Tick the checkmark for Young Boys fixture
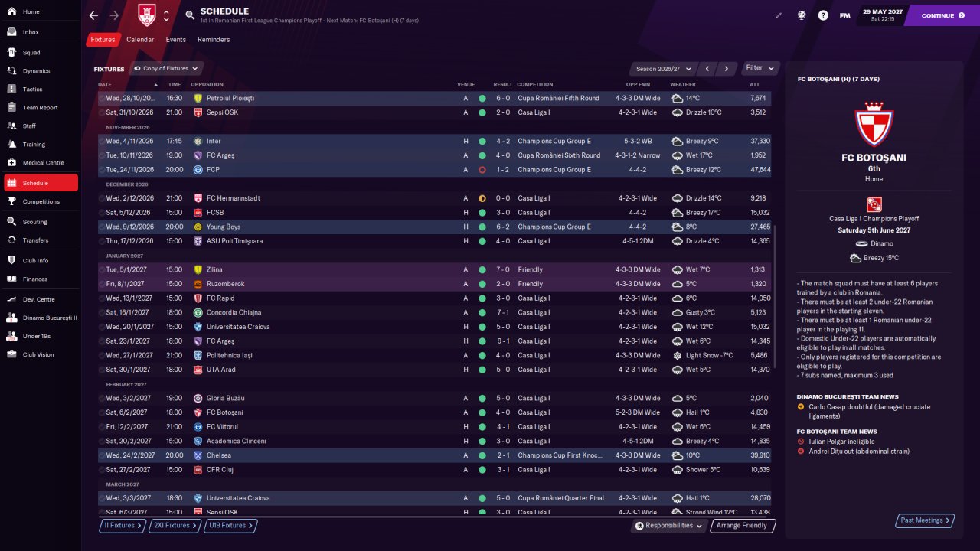Image resolution: width=980 pixels, height=551 pixels. coord(102,227)
